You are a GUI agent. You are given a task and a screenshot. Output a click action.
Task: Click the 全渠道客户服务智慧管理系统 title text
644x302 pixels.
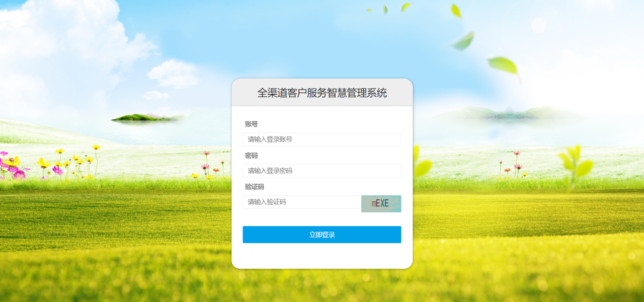[322, 93]
